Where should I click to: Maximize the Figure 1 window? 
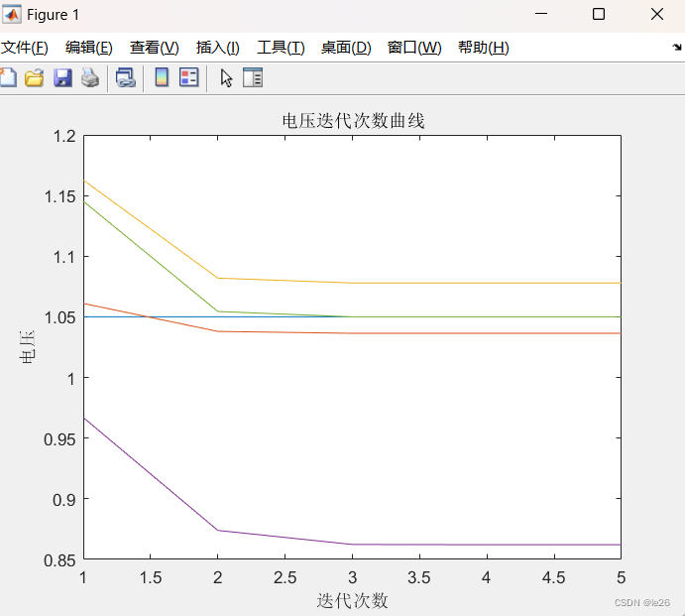(x=599, y=14)
